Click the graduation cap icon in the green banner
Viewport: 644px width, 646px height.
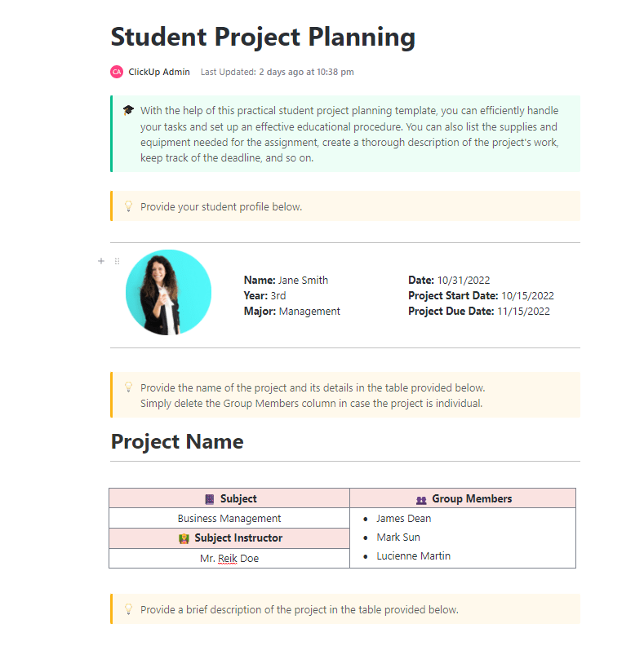point(128,110)
